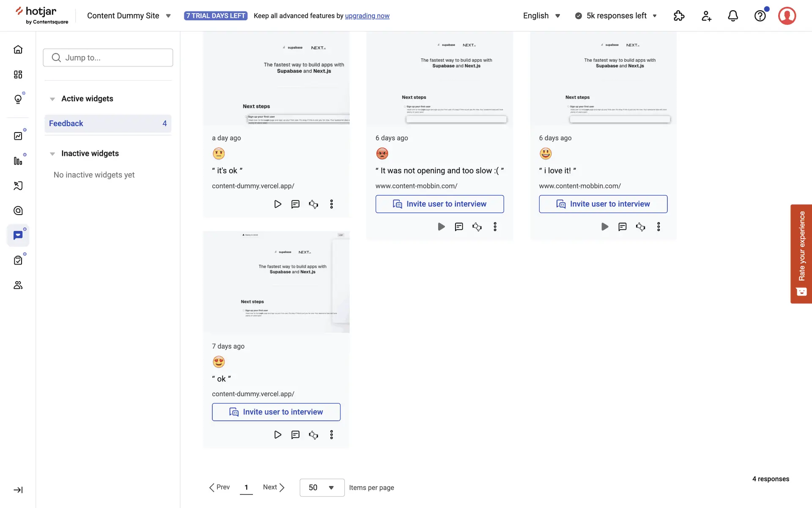
Task: Open comment icon on "It was not opening" card
Action: pos(459,226)
